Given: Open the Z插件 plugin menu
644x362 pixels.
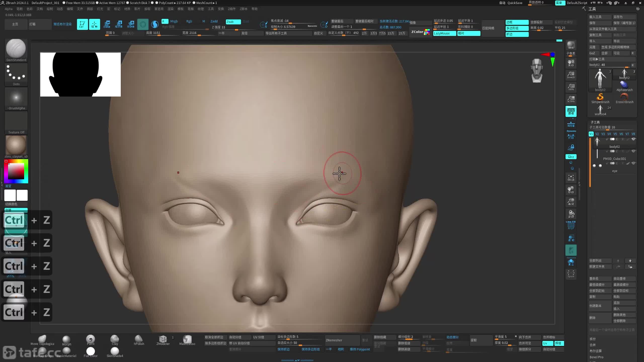Looking at the screenshot, I should click(232, 9).
